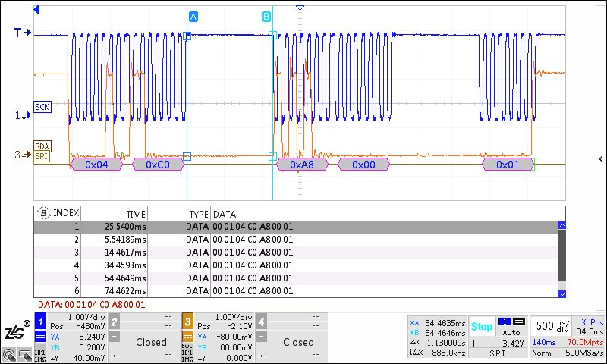Click the touch rectangle zoom icon
This screenshot has height=364, width=607.
click(x=24, y=354)
